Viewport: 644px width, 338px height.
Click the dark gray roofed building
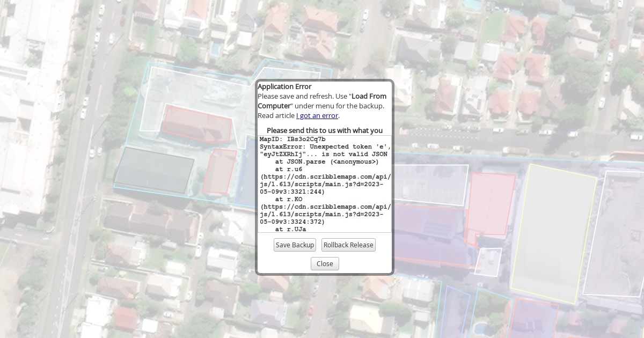(x=155, y=170)
